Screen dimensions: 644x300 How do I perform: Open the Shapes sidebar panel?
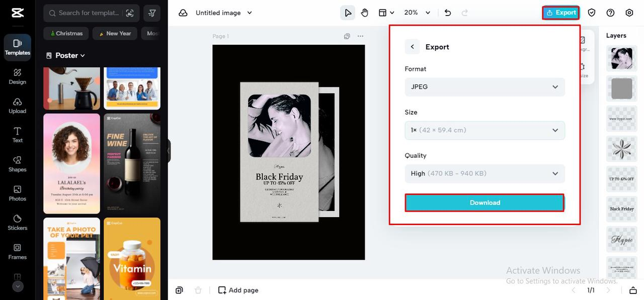[x=18, y=164]
